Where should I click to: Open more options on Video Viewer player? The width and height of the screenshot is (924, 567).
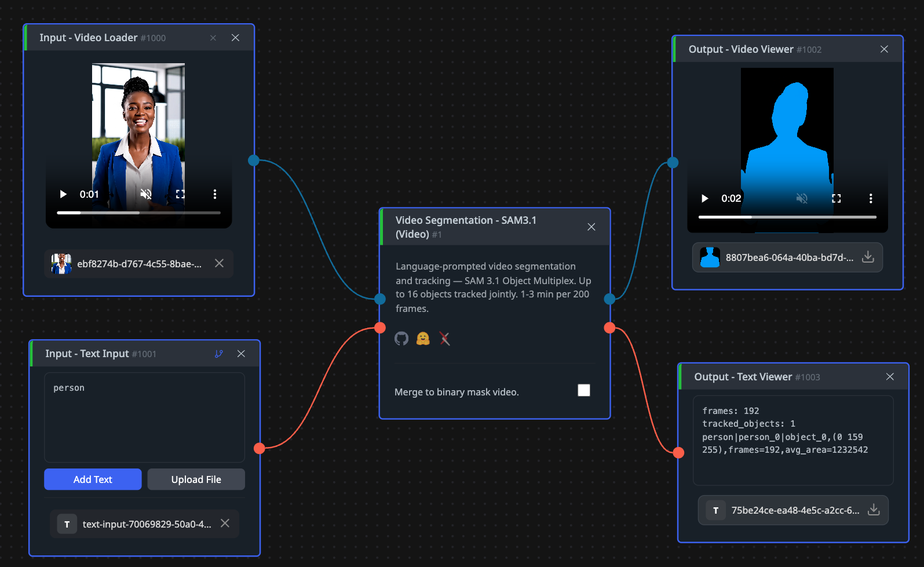pos(871,198)
